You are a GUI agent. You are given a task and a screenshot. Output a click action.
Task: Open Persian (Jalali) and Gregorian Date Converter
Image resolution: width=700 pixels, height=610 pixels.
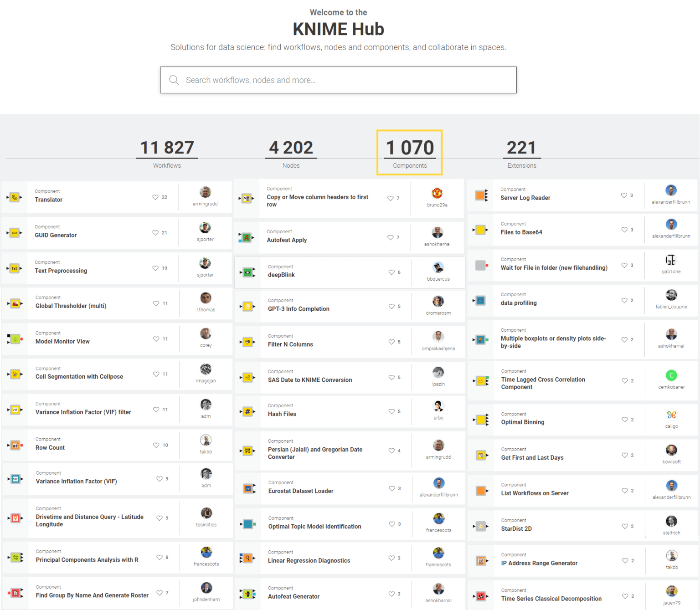pyautogui.click(x=315, y=453)
